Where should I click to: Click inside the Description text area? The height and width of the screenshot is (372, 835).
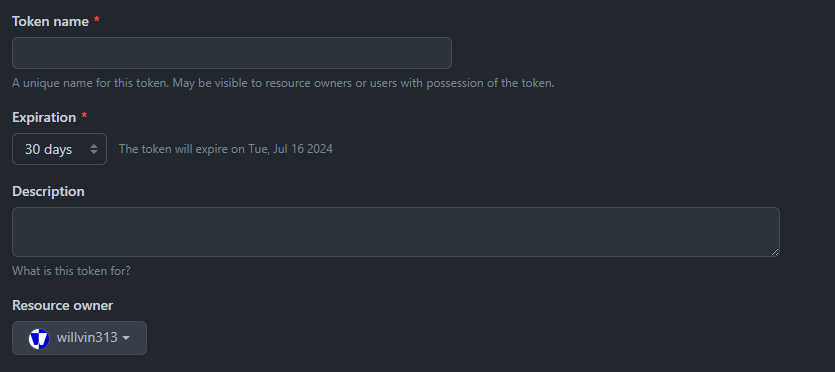(396, 232)
